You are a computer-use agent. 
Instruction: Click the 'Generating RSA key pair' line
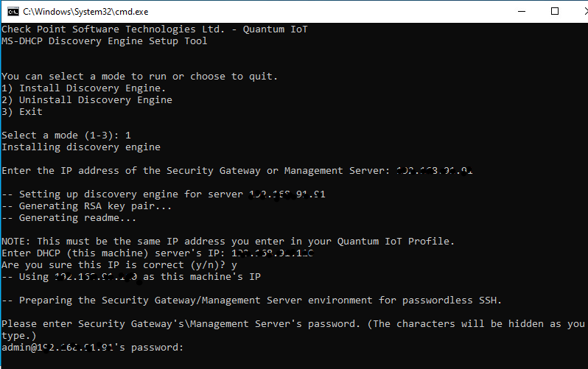(x=86, y=206)
